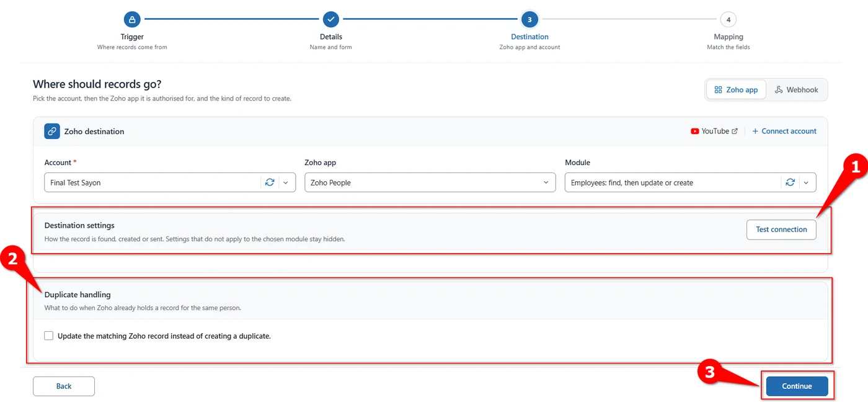Click the Connect account link
The image size is (868, 402).
784,132
